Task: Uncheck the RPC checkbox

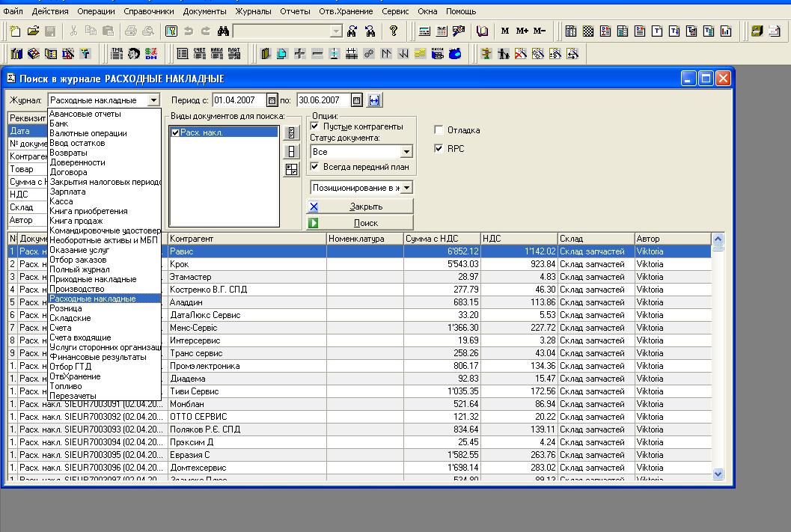Action: coord(439,149)
